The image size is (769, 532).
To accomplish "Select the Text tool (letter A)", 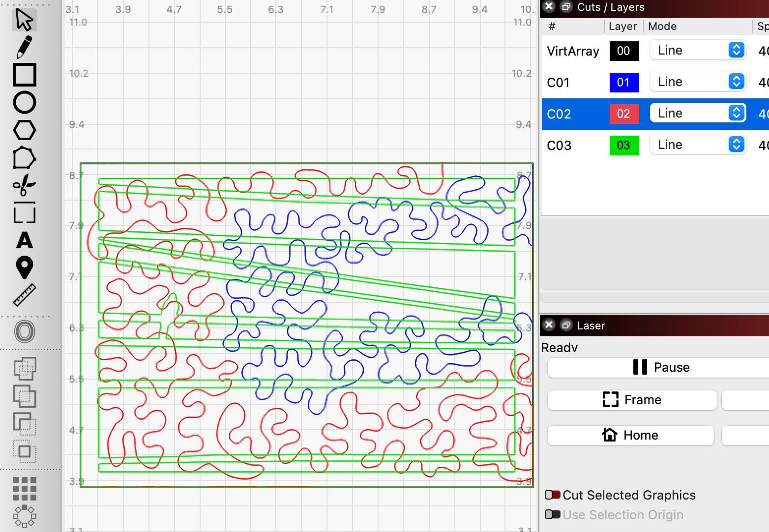I will coord(24,241).
